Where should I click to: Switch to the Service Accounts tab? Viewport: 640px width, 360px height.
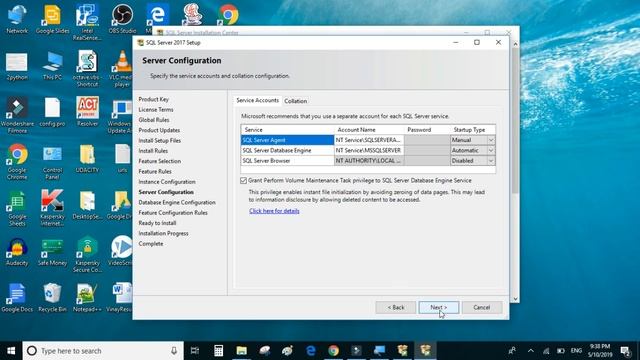click(x=258, y=100)
